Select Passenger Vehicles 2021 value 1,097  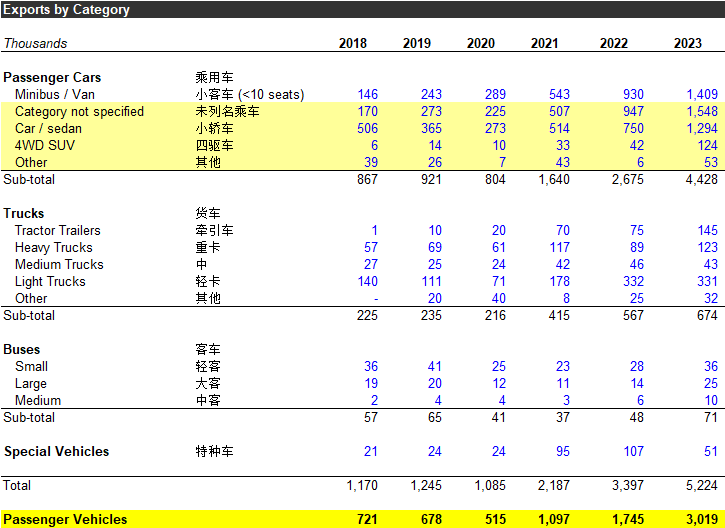pyautogui.click(x=554, y=520)
